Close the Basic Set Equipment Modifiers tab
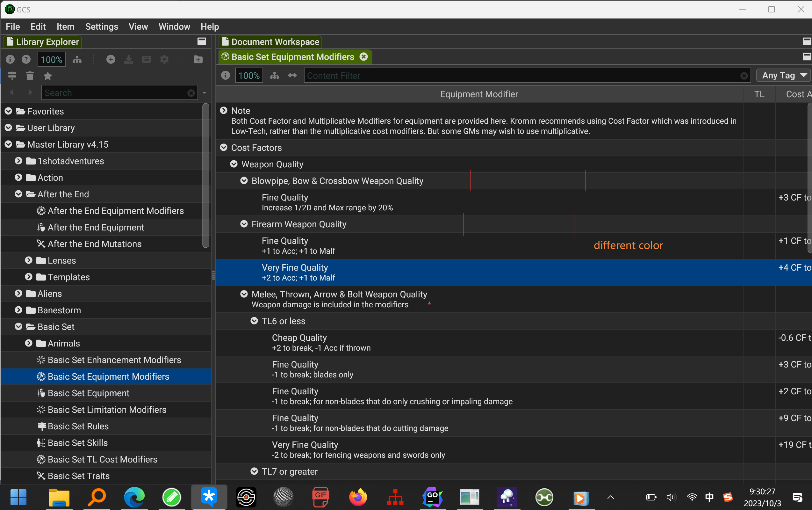812x510 pixels. click(363, 57)
